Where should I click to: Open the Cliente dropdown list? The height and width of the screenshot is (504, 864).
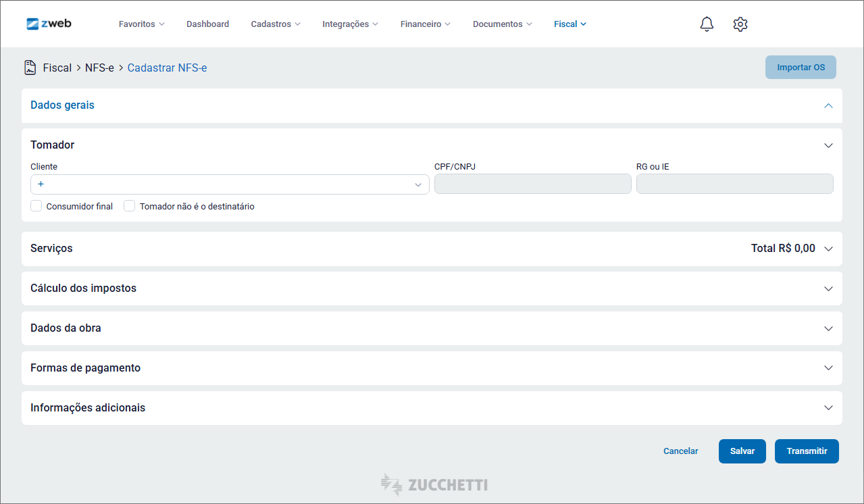pyautogui.click(x=417, y=184)
